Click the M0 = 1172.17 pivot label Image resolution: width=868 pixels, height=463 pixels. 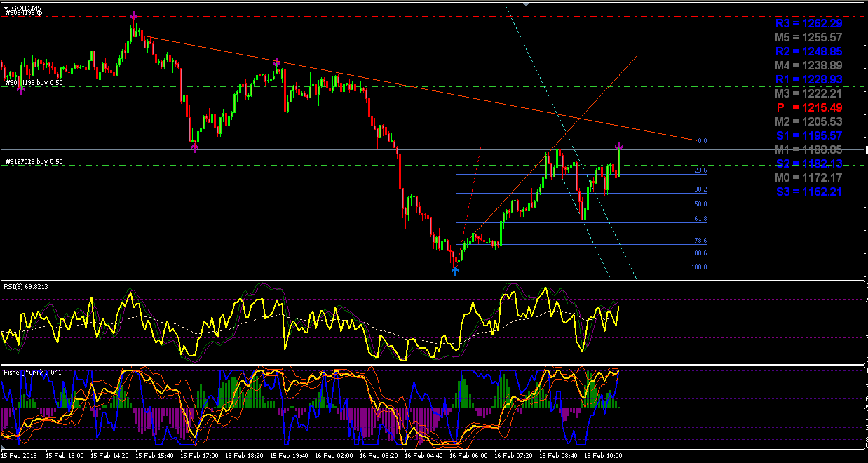point(809,178)
